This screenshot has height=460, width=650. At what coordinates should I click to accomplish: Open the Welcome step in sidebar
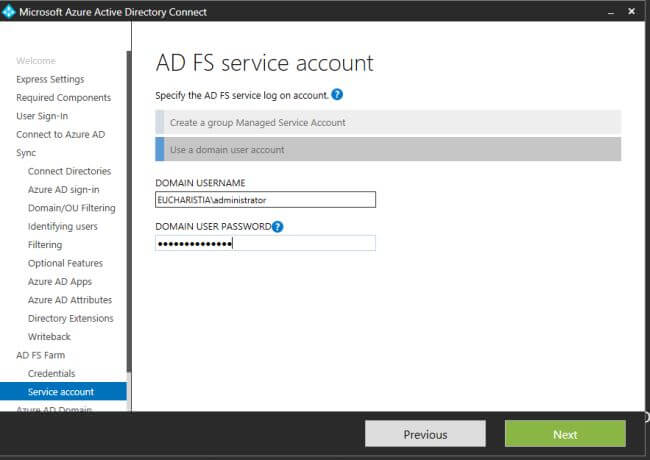point(36,61)
